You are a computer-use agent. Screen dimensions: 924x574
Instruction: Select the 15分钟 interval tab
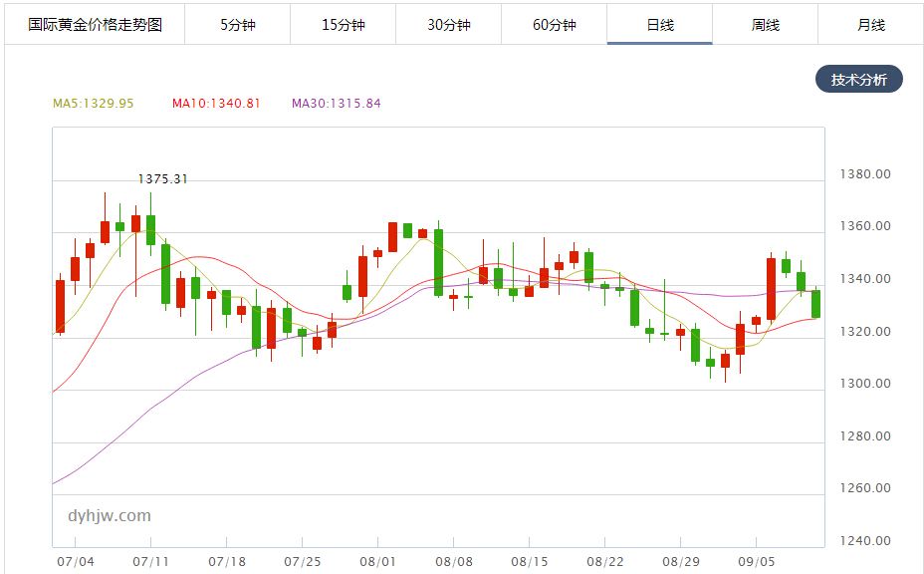pyautogui.click(x=343, y=25)
